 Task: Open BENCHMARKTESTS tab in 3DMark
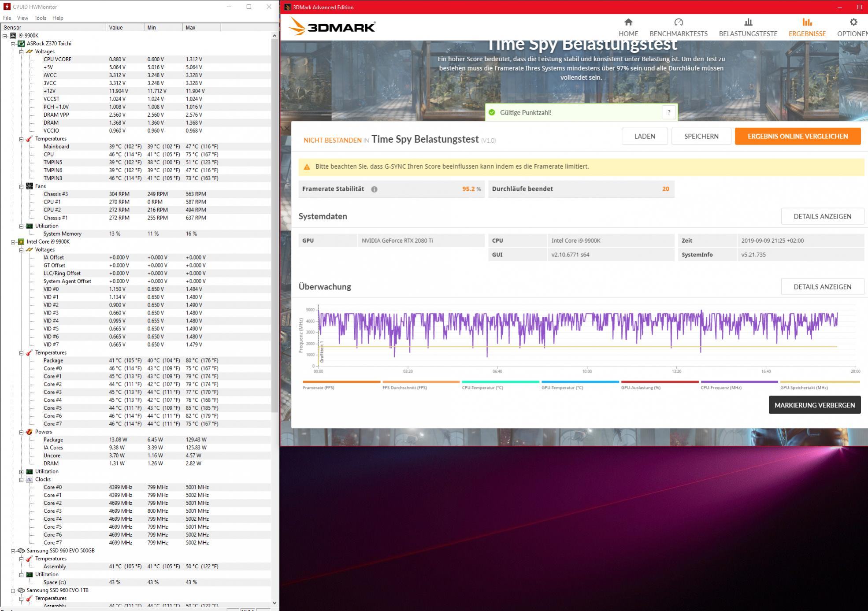[678, 27]
